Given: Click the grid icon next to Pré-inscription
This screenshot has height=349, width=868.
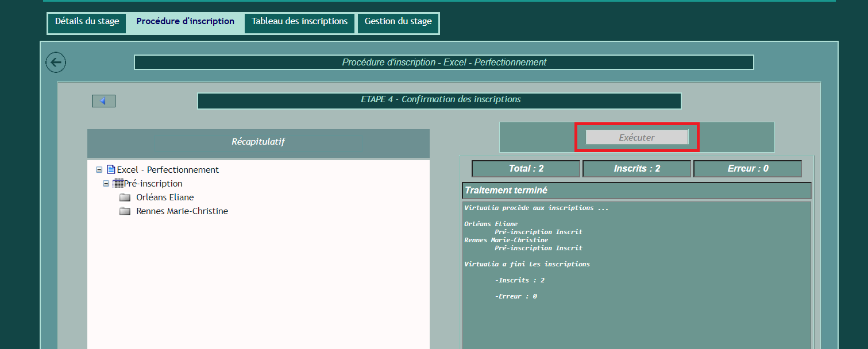Looking at the screenshot, I should [118, 184].
